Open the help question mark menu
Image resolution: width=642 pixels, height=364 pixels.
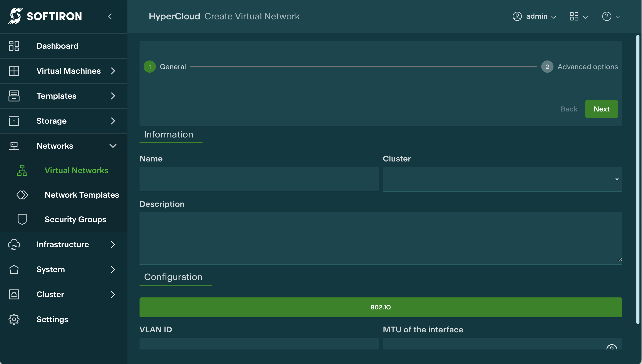[x=607, y=16]
